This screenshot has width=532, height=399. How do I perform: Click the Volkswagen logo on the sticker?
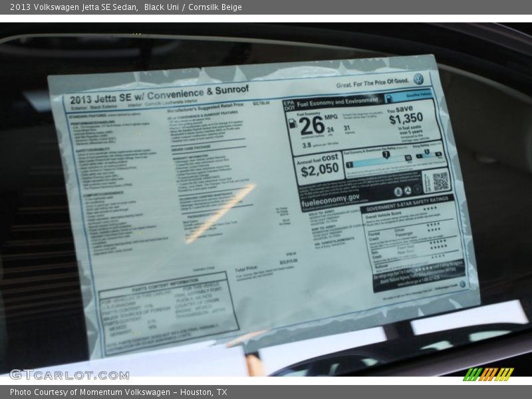418,78
